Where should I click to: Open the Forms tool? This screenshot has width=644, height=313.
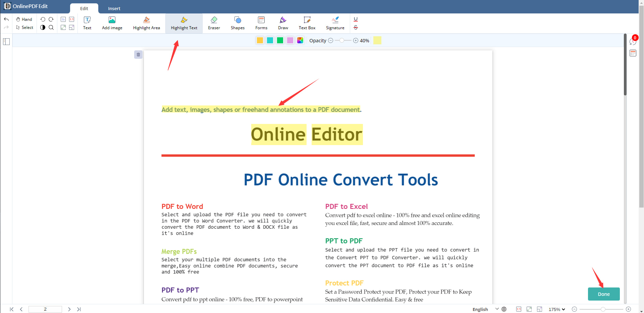point(261,23)
